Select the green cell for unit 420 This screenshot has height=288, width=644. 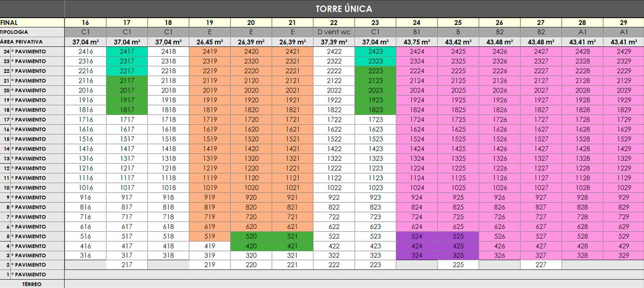tap(251, 246)
